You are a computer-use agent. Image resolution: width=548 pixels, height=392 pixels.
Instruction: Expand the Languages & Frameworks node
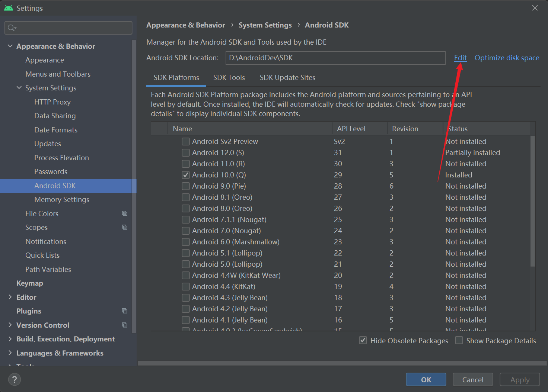(x=10, y=353)
